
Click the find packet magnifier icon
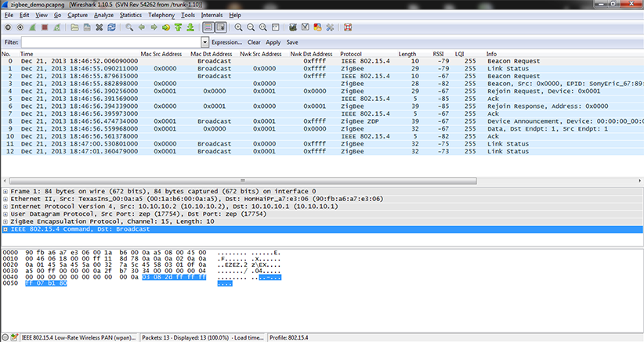129,27
